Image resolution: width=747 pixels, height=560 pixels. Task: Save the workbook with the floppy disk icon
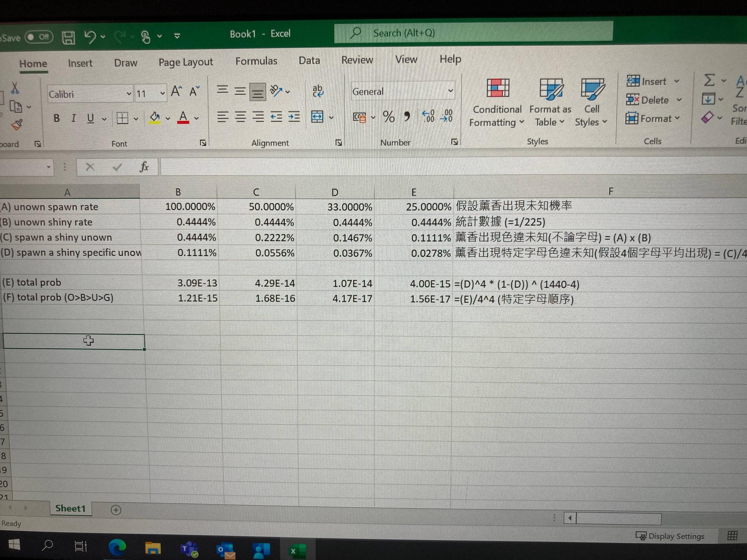coord(69,38)
